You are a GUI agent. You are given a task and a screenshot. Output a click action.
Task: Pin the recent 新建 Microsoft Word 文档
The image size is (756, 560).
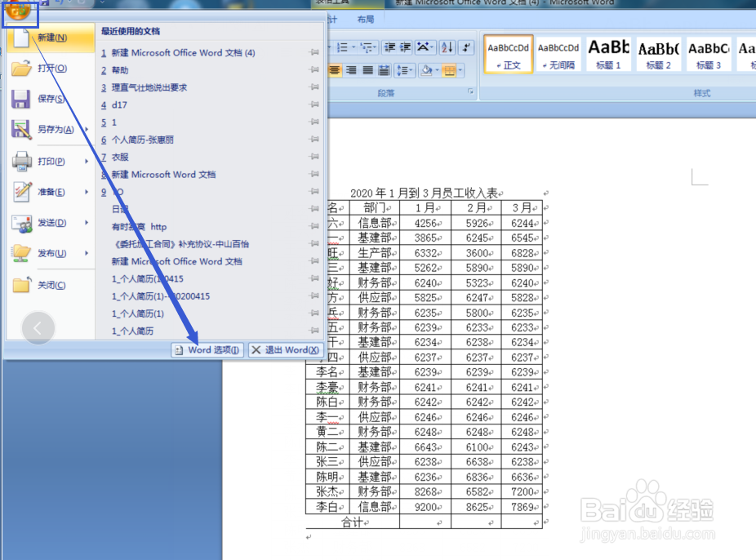pyautogui.click(x=314, y=174)
